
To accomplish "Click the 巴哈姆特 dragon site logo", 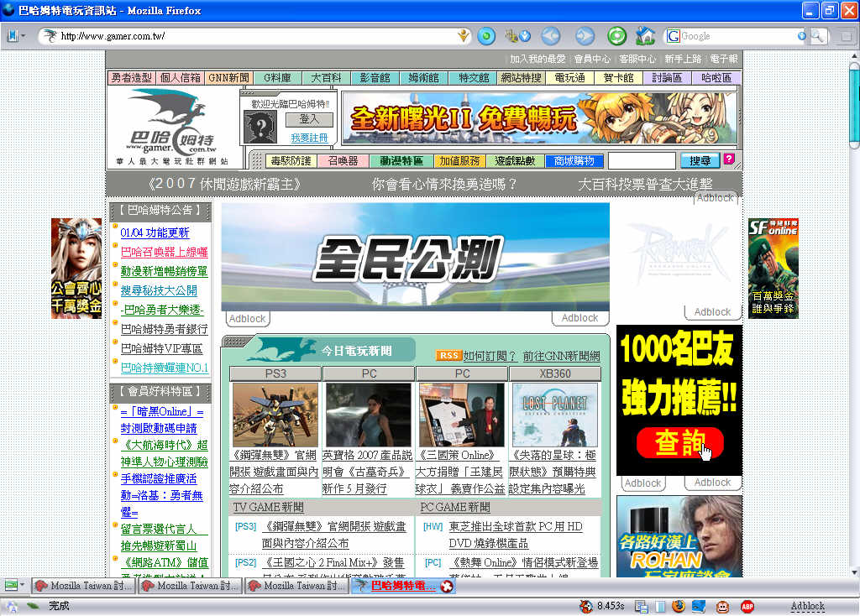I will coord(171,128).
